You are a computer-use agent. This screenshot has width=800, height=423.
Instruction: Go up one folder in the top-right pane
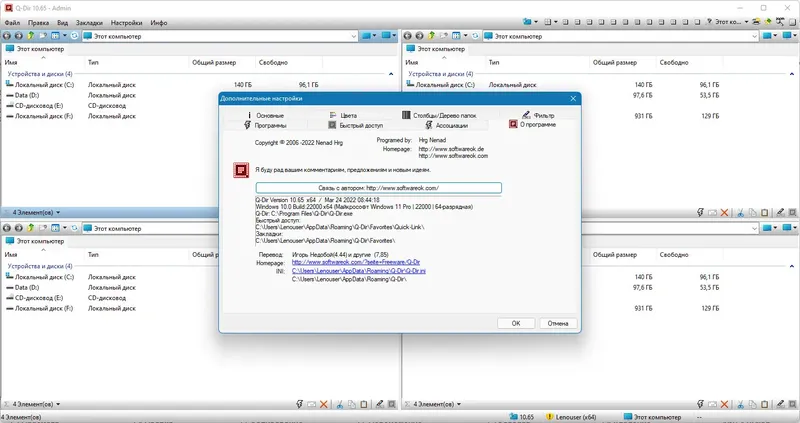point(431,36)
